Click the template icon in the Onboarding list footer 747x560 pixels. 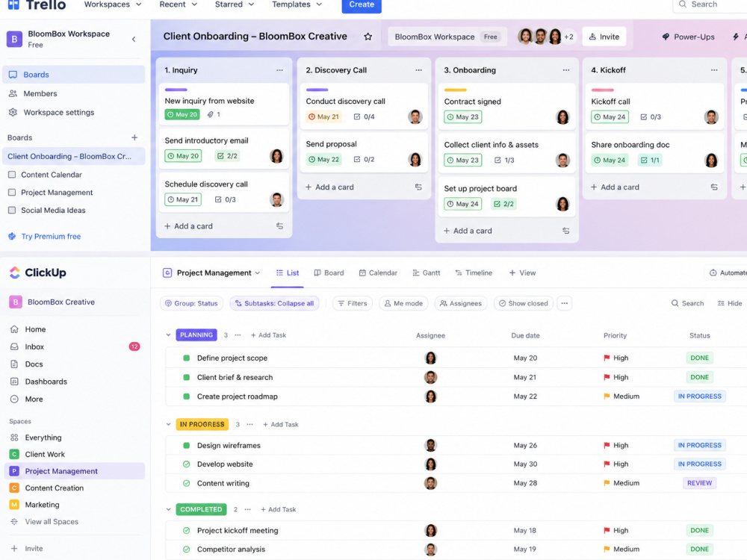click(x=566, y=231)
